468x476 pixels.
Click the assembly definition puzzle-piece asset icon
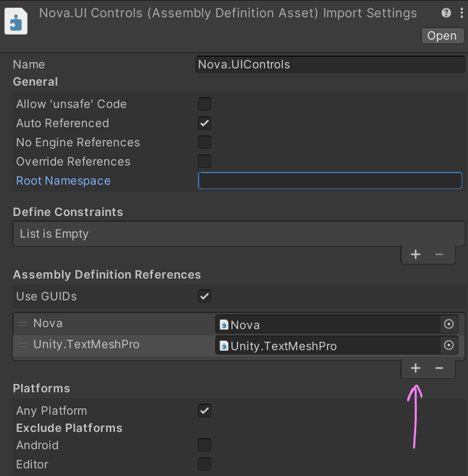[x=16, y=21]
